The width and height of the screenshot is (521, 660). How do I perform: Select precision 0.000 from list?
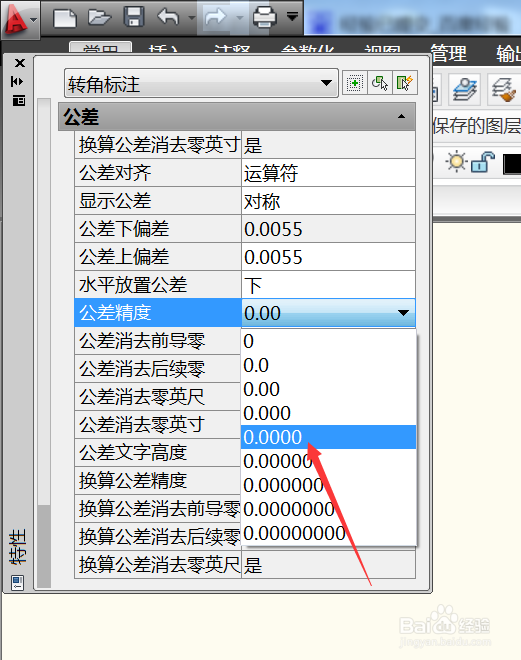[329, 413]
